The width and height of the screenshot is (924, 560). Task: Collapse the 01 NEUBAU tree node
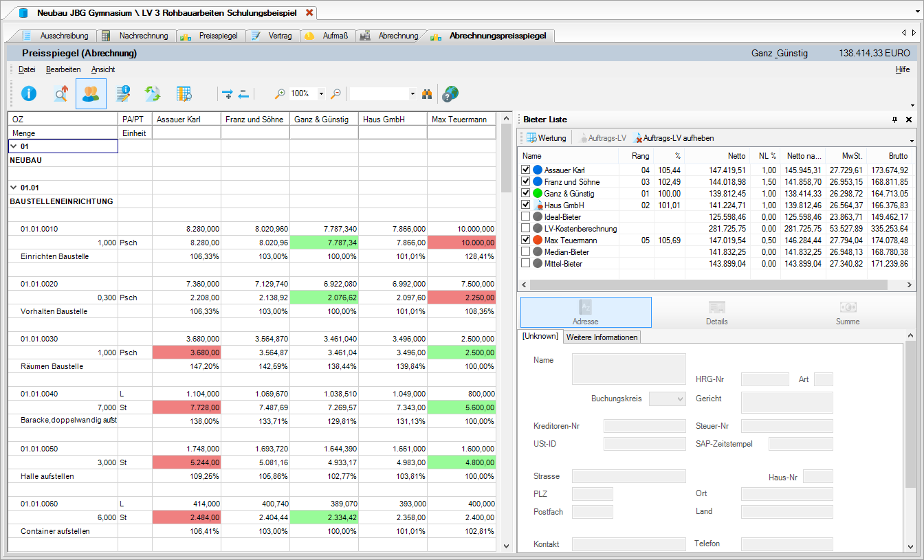[14, 146]
